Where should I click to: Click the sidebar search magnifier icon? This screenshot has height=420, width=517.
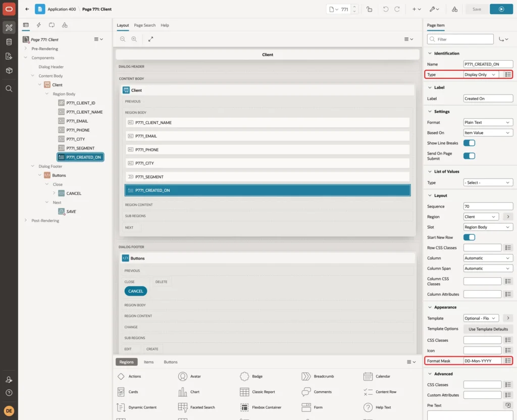(x=9, y=89)
